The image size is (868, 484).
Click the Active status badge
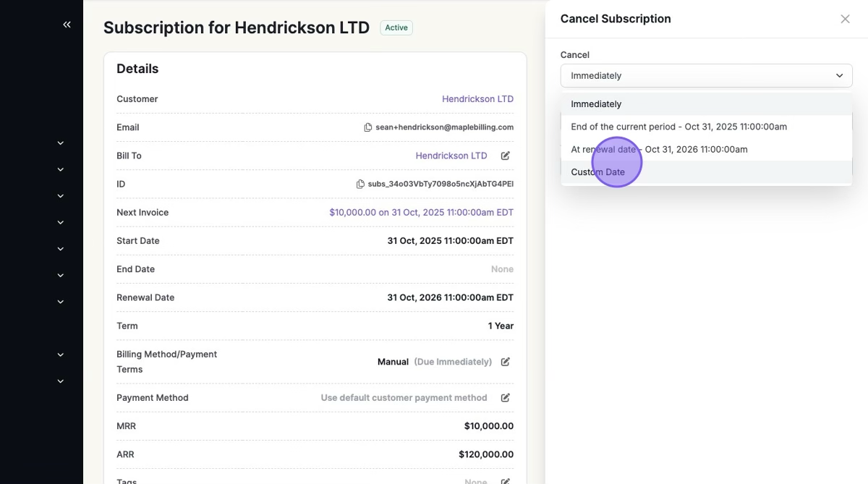pos(396,27)
